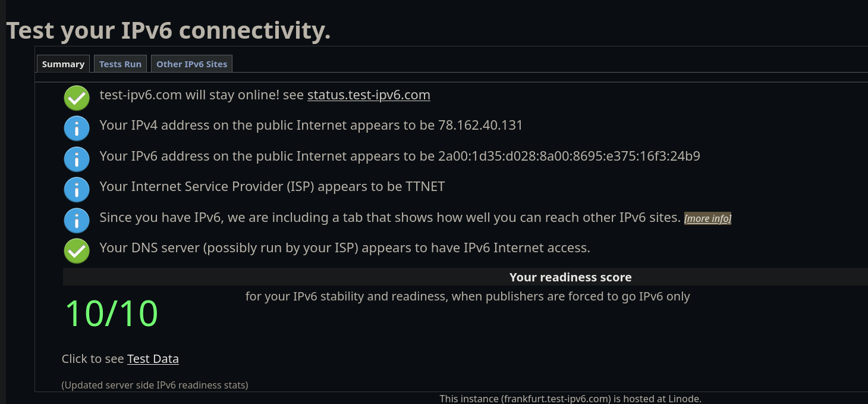Click info icon next to IPv6 address line

click(77, 159)
